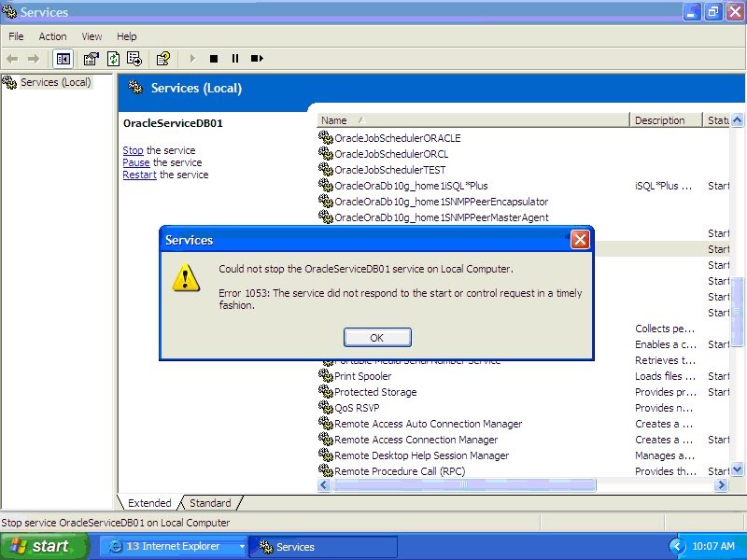Click the horizontal scrollbar left arrow
This screenshot has height=560, width=747.
tap(324, 484)
